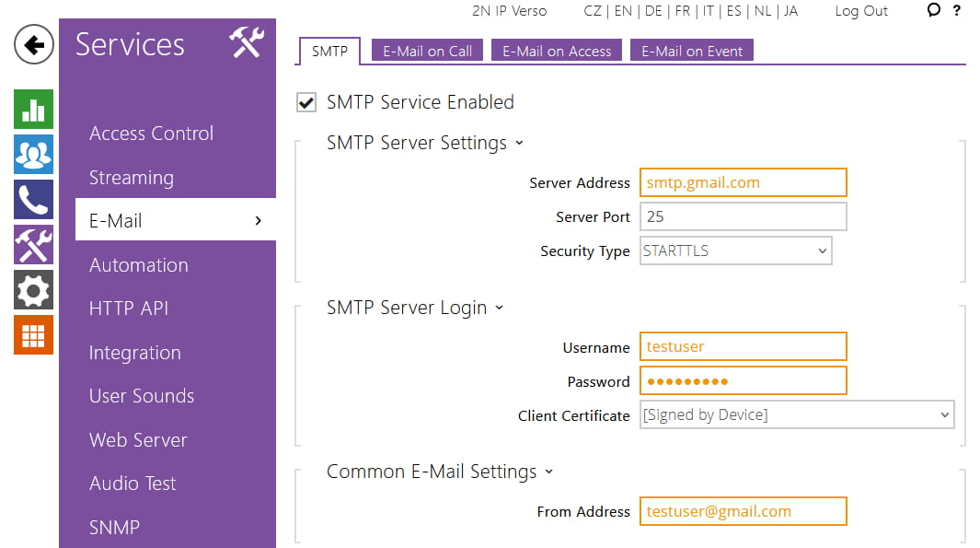Click the Server Port field
This screenshot has width=980, height=548.
(744, 216)
